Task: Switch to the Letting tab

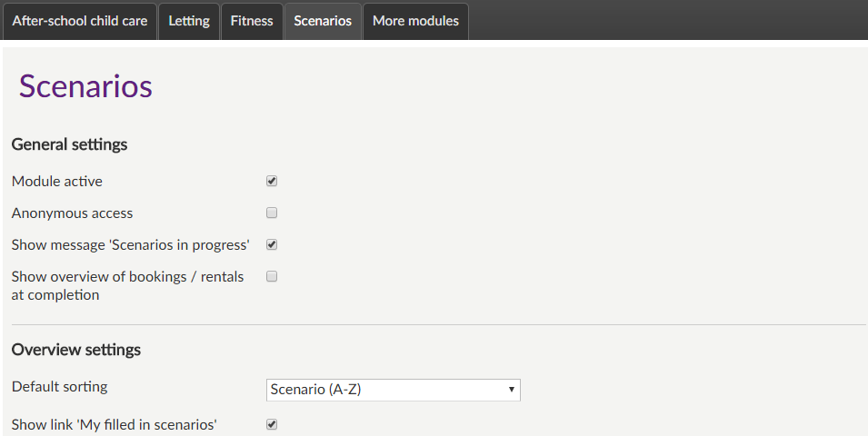Action: [189, 21]
